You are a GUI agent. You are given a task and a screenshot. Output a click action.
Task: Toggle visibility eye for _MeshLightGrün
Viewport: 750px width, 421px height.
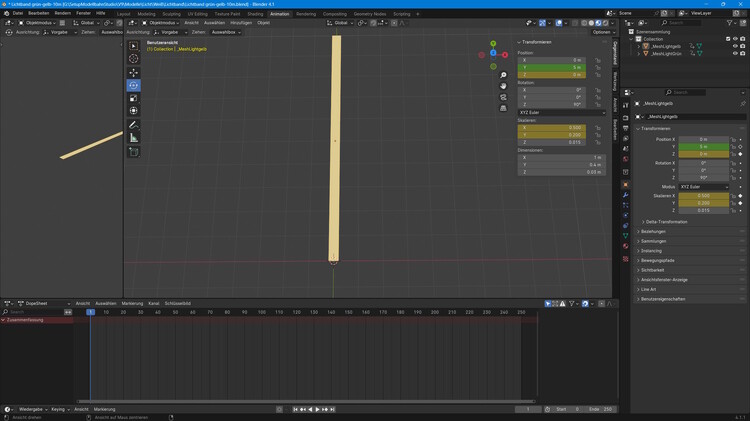coord(735,54)
